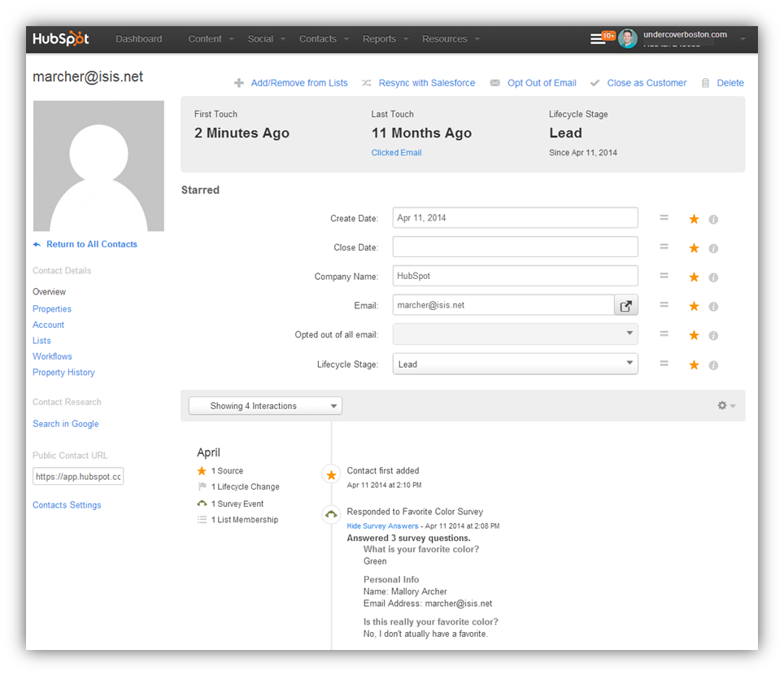Open the Properties section
The height and width of the screenshot is (676, 784).
52,309
